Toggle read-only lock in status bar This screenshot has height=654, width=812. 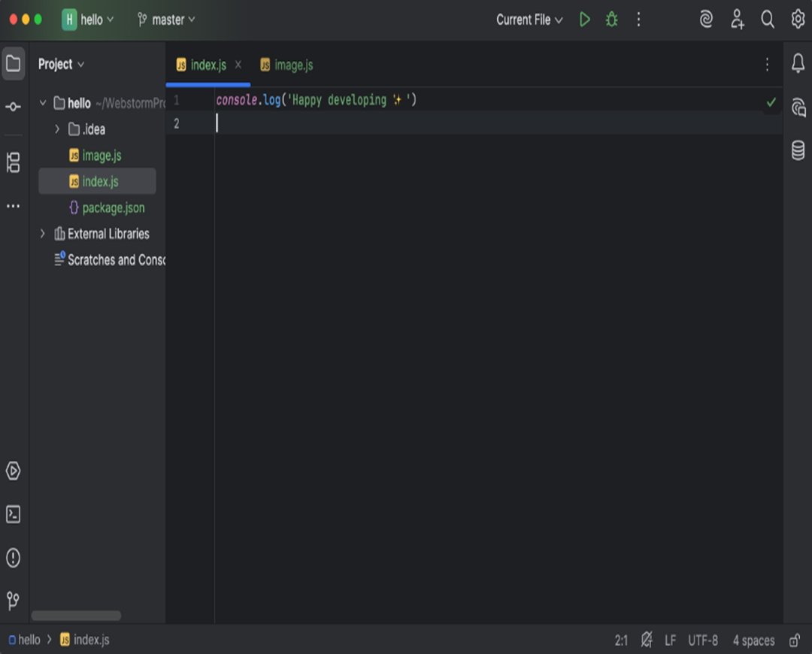(795, 640)
